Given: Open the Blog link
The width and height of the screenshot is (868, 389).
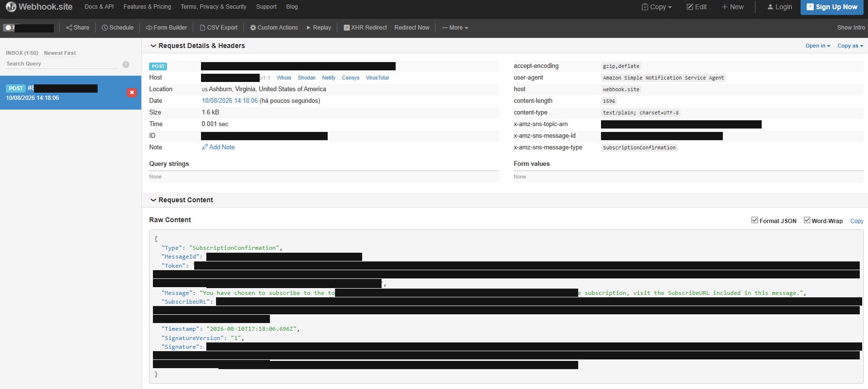Looking at the screenshot, I should (292, 7).
